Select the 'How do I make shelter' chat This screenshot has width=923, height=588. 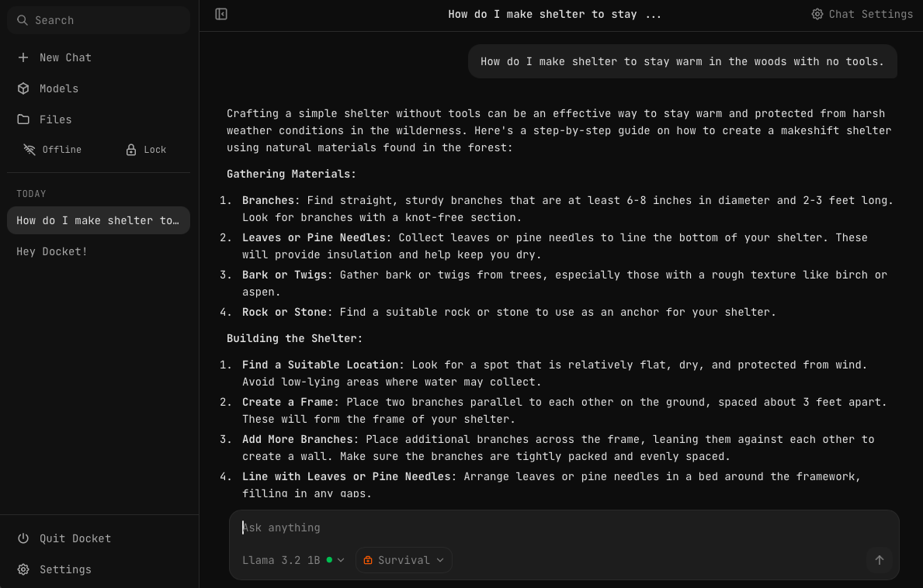pos(98,220)
